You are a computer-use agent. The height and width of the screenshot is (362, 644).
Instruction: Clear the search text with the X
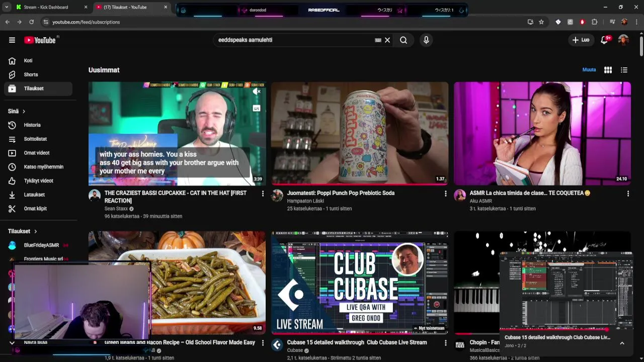click(x=387, y=40)
